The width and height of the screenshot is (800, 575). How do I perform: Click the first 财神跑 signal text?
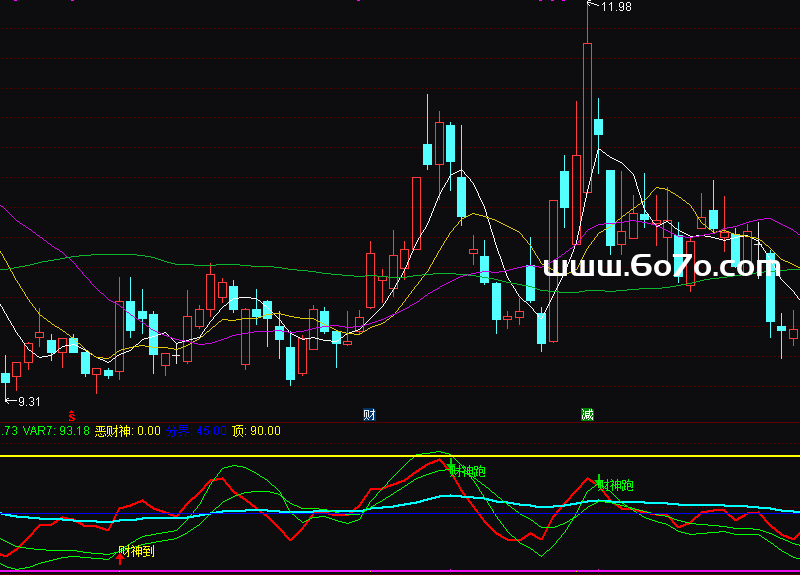pos(469,470)
